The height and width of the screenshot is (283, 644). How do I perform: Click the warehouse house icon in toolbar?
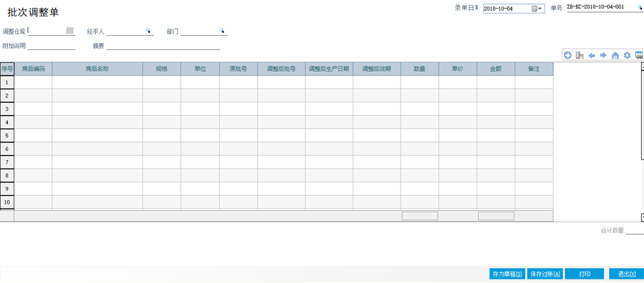coord(615,55)
